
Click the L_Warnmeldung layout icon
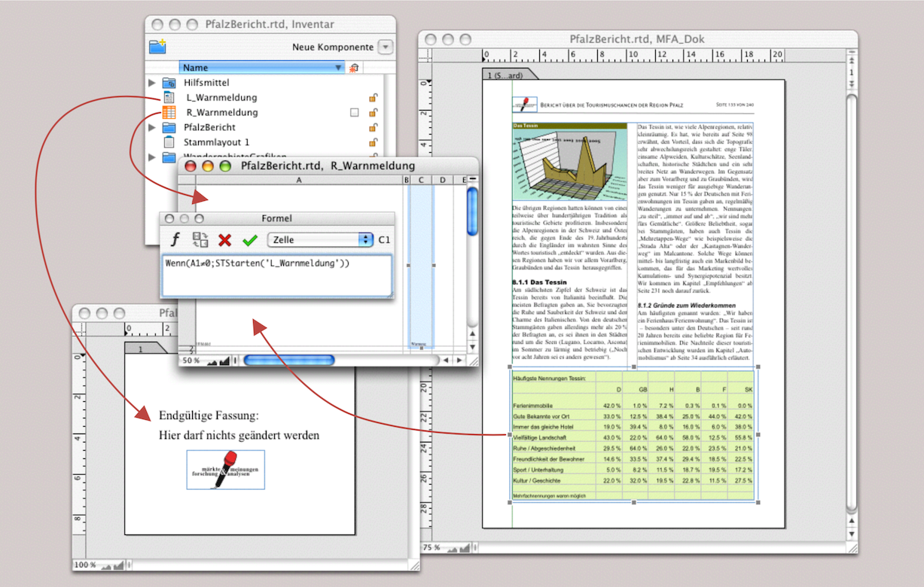click(169, 98)
